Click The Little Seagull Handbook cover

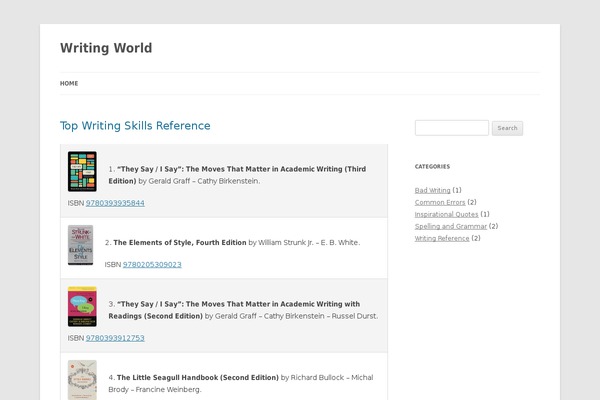[x=82, y=380]
